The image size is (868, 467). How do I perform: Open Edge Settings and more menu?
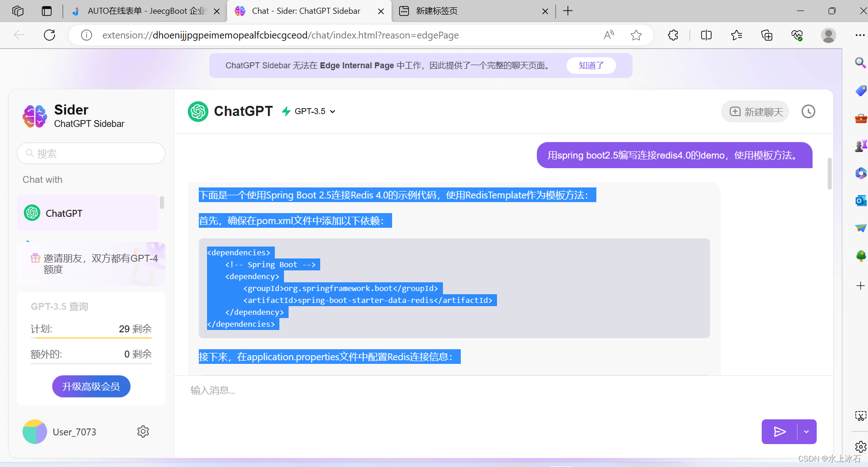pyautogui.click(x=859, y=35)
